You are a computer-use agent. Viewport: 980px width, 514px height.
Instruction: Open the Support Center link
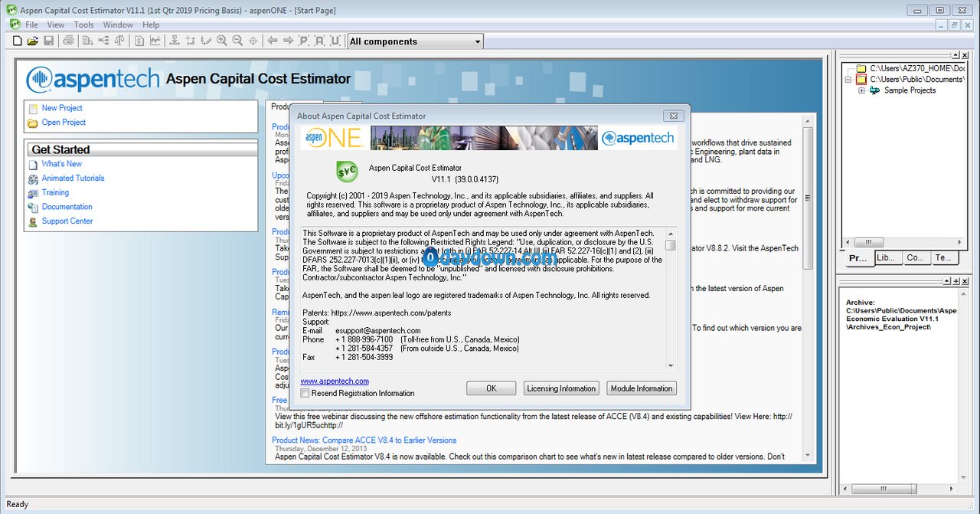[67, 221]
